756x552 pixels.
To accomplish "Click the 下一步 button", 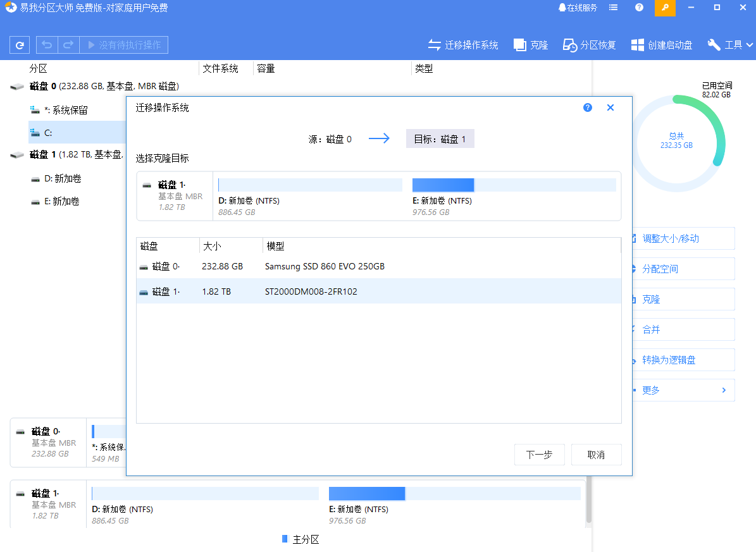I will point(539,455).
